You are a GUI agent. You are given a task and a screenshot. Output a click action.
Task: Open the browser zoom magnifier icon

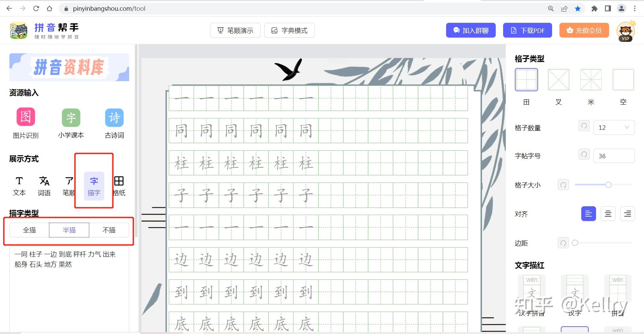551,9
